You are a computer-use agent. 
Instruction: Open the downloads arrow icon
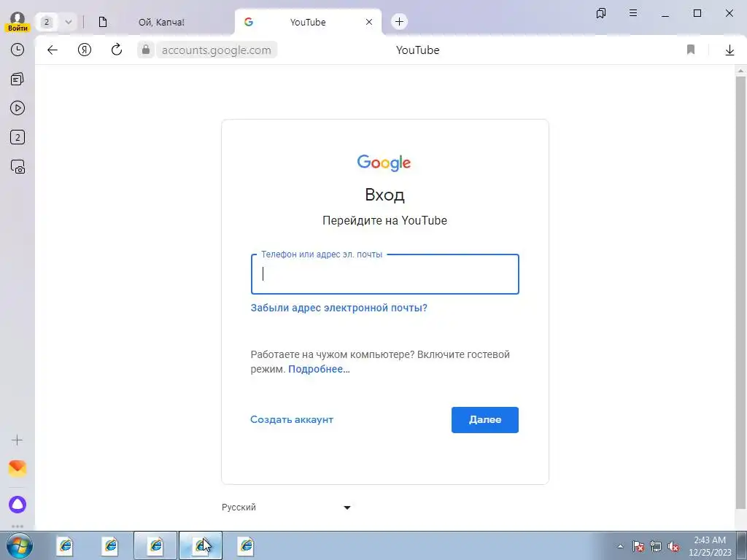point(729,50)
